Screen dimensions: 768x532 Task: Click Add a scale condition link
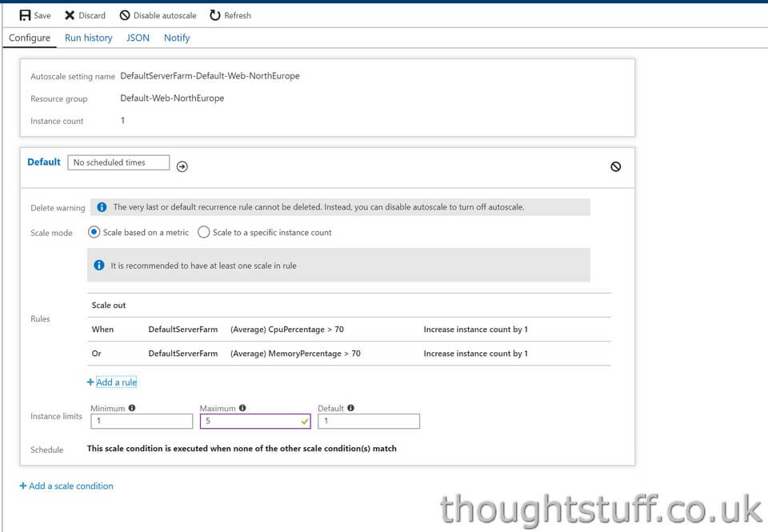coord(66,486)
